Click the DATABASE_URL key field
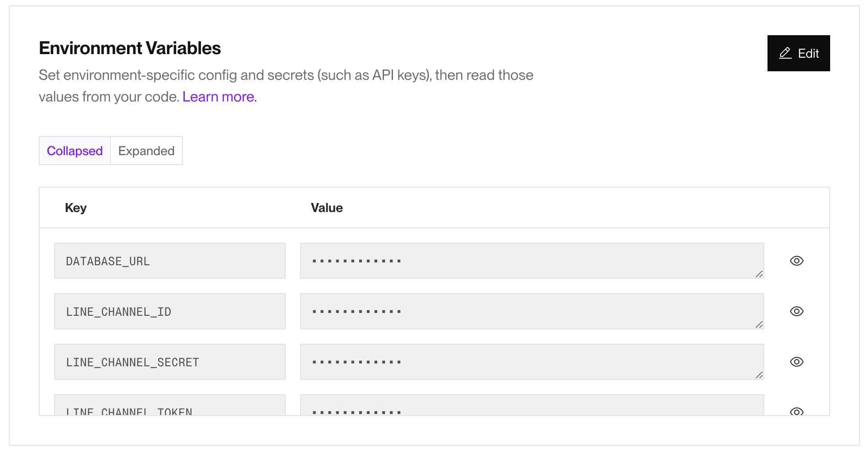 tap(169, 261)
